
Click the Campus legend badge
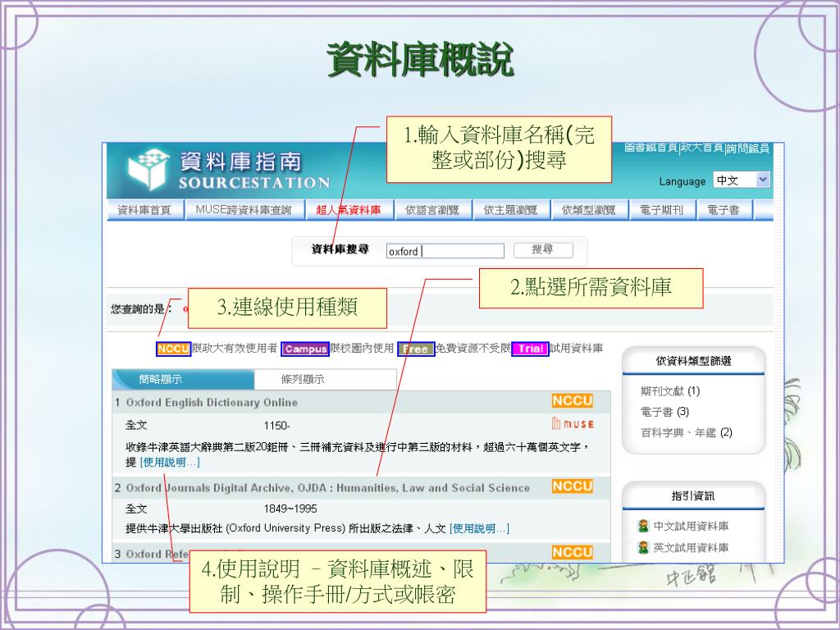click(305, 349)
